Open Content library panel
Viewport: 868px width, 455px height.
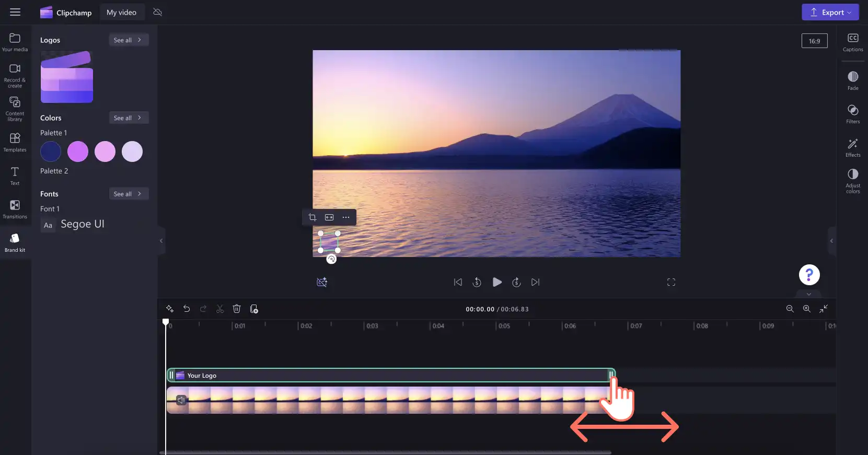click(x=15, y=109)
